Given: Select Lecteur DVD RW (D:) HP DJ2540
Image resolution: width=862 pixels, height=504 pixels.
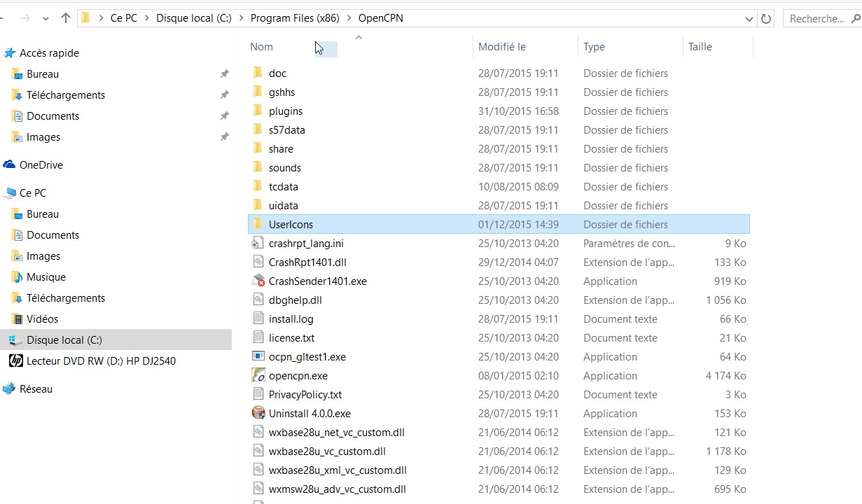Looking at the screenshot, I should tap(101, 361).
